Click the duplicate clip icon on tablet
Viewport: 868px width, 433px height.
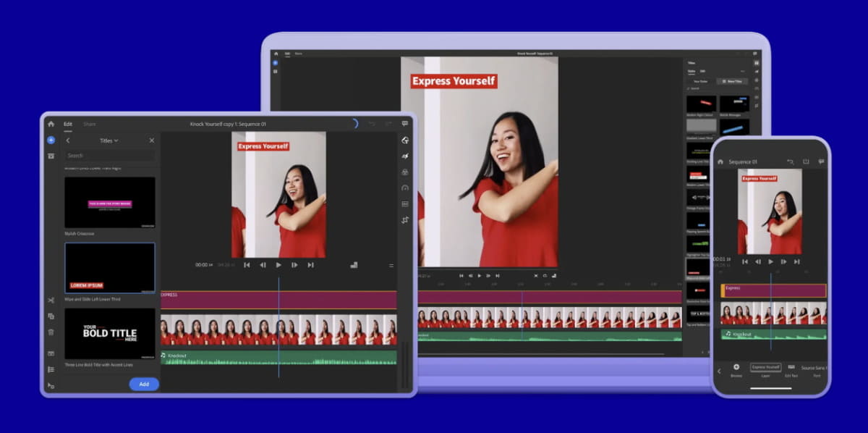pyautogui.click(x=51, y=316)
